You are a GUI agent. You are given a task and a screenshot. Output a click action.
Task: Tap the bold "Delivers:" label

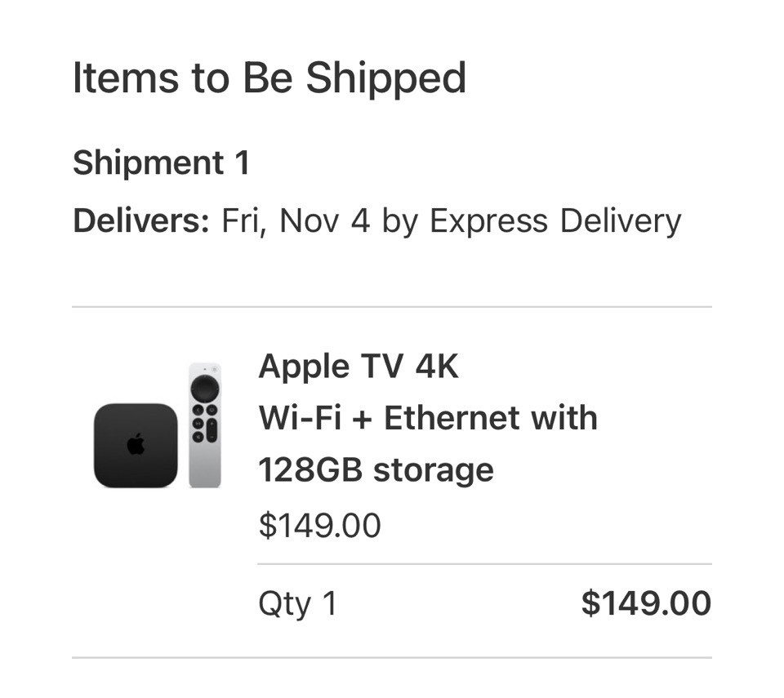(141, 221)
